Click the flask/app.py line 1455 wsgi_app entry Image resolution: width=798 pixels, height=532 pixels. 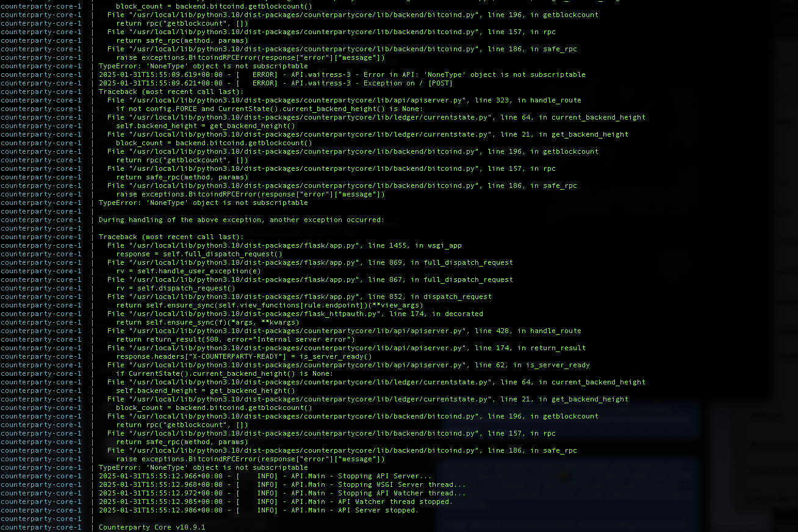point(284,245)
